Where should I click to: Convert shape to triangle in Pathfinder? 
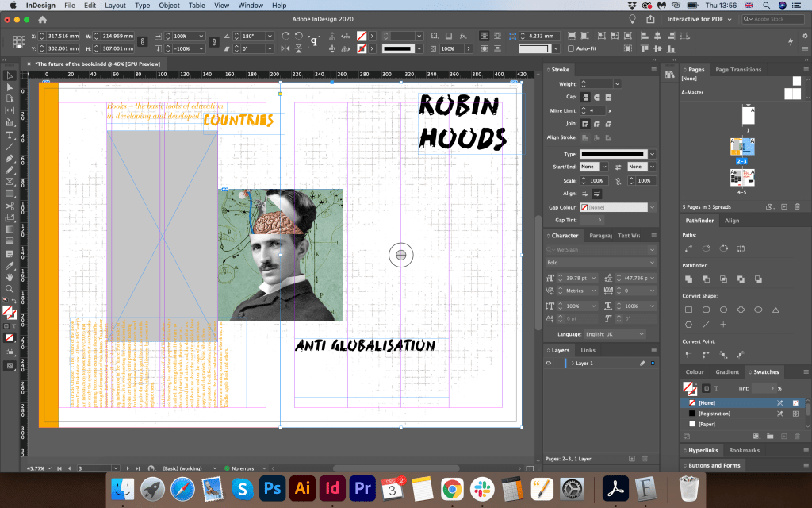tap(776, 310)
